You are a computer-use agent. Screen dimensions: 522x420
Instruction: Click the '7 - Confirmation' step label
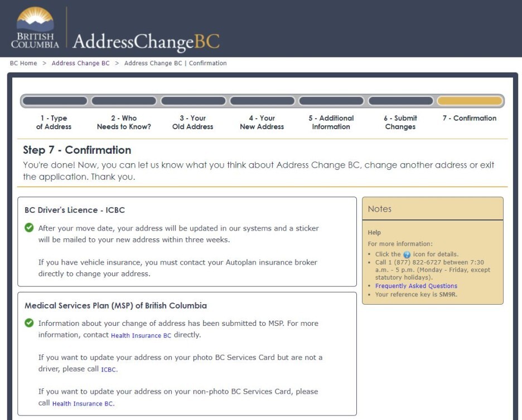(470, 118)
